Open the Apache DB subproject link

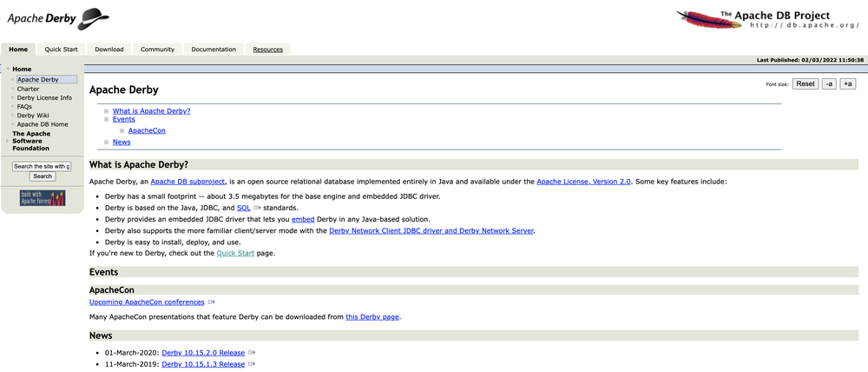pos(187,182)
